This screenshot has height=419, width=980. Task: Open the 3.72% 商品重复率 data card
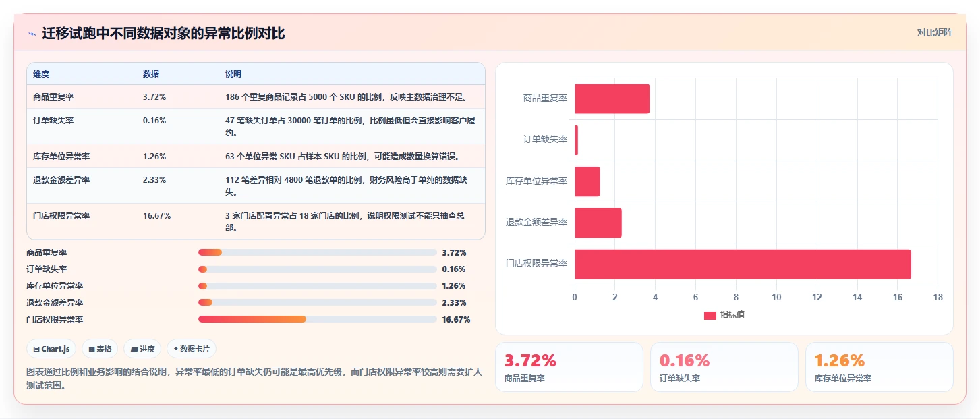point(569,367)
